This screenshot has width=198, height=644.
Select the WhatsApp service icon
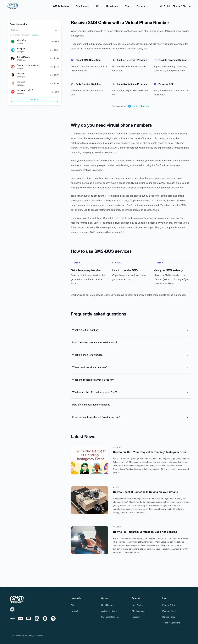(x=13, y=42)
